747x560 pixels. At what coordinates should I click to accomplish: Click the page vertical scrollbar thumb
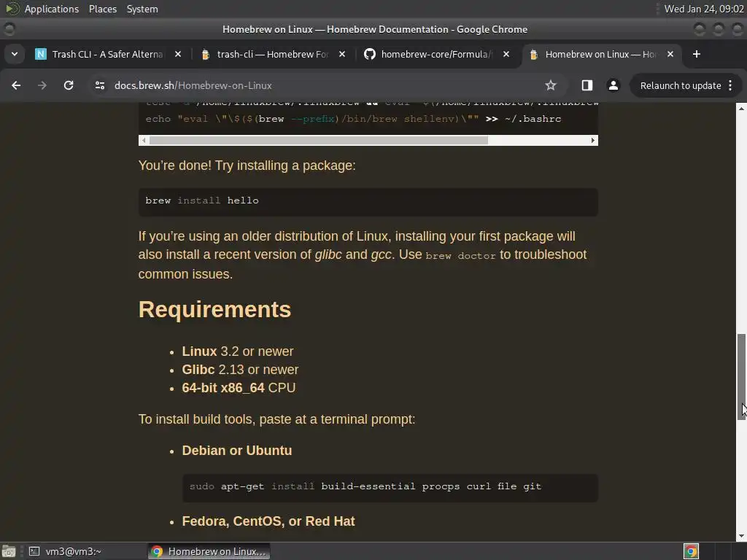741,376
